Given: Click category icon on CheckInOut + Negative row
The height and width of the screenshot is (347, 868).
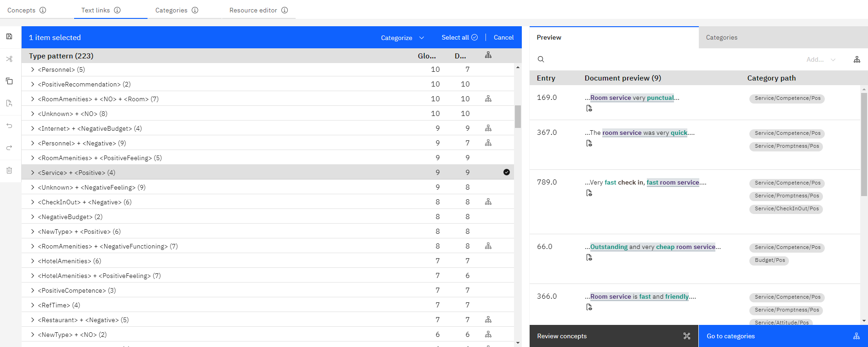Looking at the screenshot, I should point(488,202).
